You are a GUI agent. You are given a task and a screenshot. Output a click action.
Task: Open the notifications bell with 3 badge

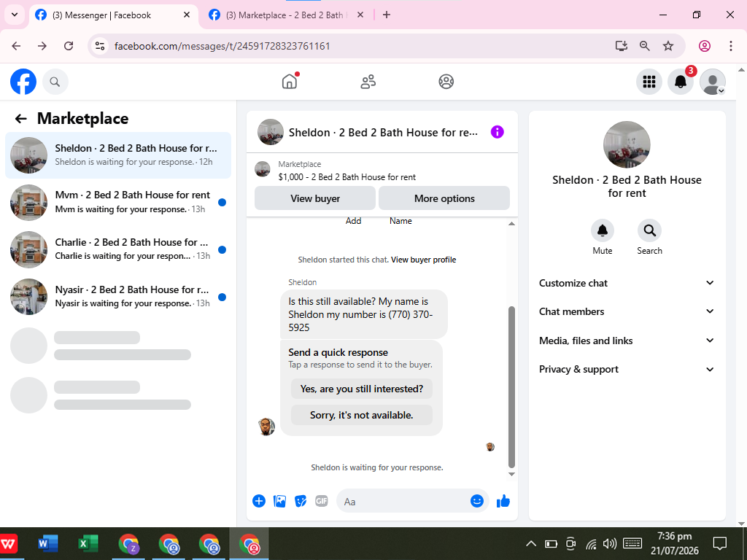(x=681, y=82)
